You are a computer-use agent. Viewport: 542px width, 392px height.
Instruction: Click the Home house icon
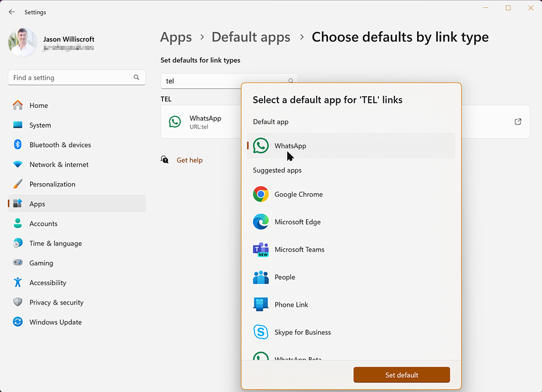pos(17,105)
